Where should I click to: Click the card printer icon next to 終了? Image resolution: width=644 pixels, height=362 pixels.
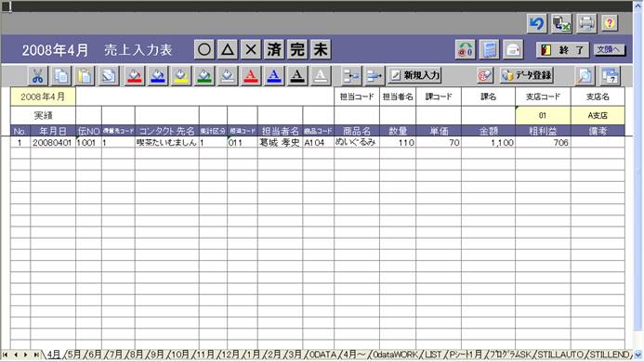coord(513,50)
